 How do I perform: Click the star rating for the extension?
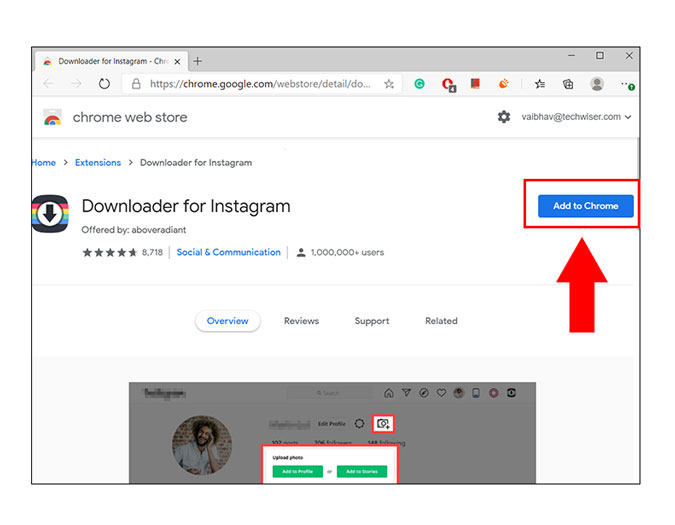point(110,252)
